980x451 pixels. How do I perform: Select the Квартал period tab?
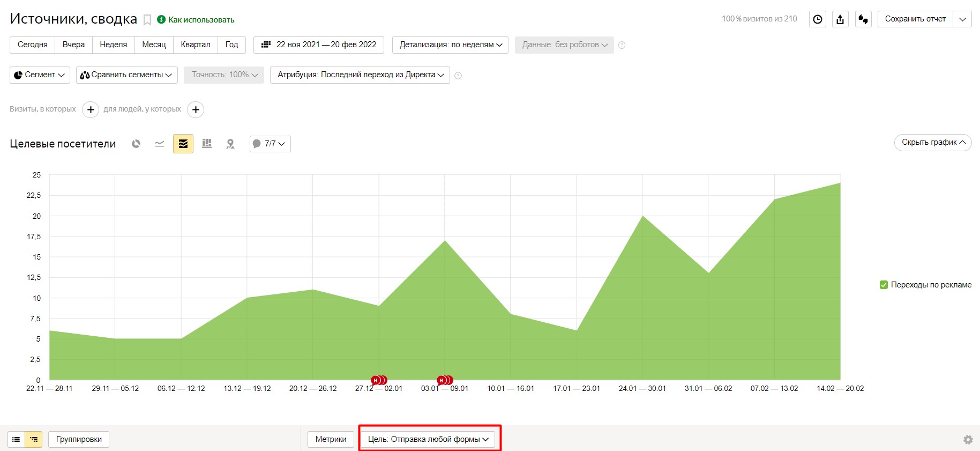196,45
